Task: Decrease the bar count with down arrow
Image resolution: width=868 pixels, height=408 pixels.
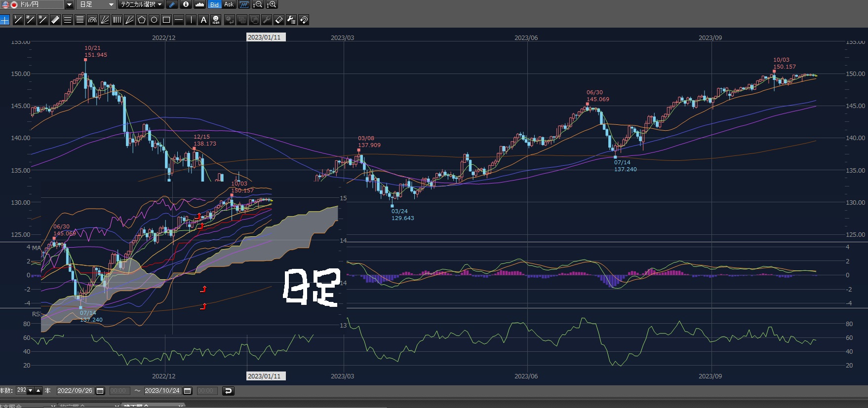Action: coord(31,391)
